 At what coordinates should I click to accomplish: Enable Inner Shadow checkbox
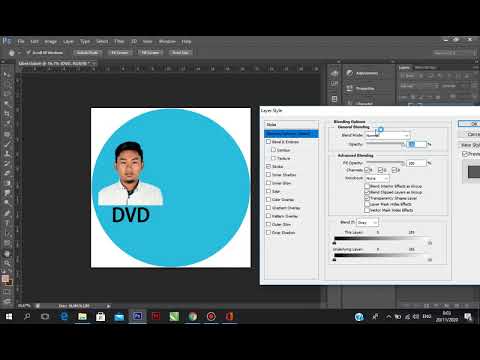pyautogui.click(x=268, y=174)
